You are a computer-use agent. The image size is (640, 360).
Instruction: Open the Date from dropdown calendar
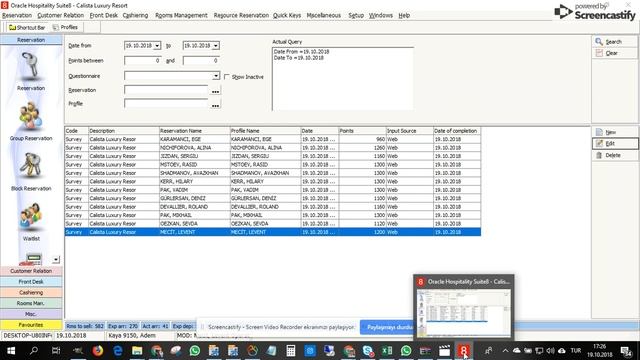(157, 46)
